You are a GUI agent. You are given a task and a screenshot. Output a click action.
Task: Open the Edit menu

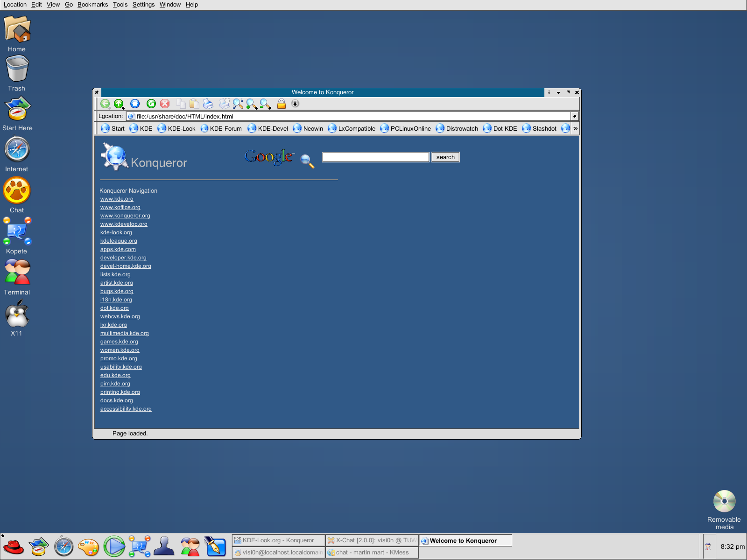coord(36,5)
